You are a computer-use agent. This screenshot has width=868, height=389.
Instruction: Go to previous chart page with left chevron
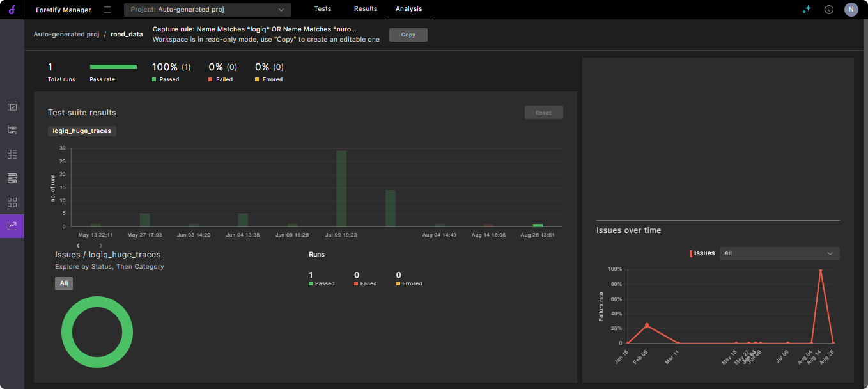point(78,246)
